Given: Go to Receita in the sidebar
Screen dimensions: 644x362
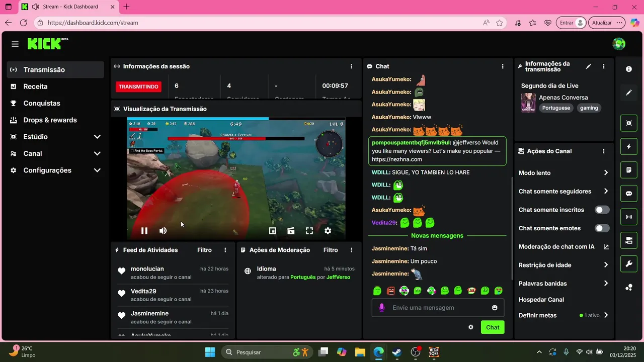Looking at the screenshot, I should (55, 86).
